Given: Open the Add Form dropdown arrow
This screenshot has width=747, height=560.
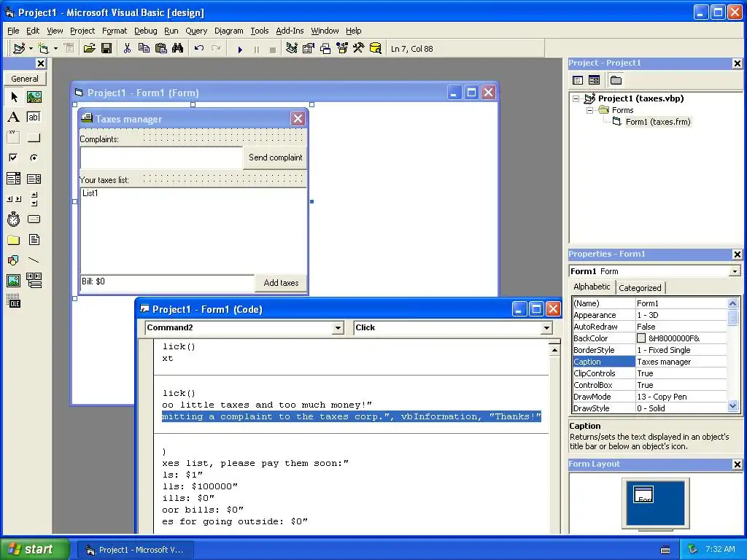Looking at the screenshot, I should (x=55, y=49).
